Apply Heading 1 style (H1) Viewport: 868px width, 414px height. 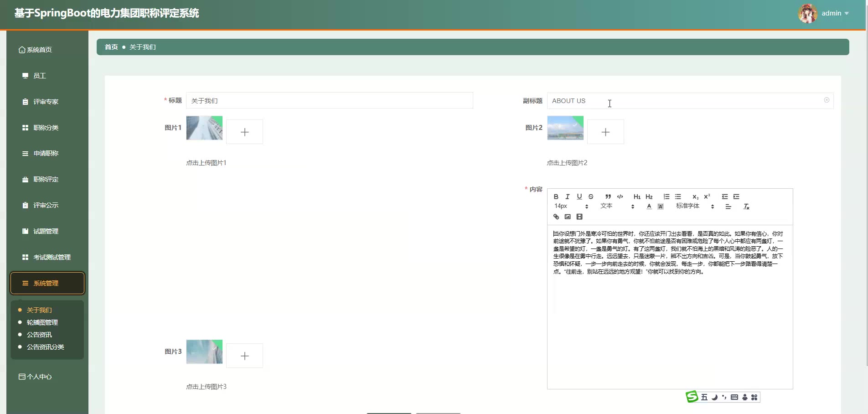637,197
